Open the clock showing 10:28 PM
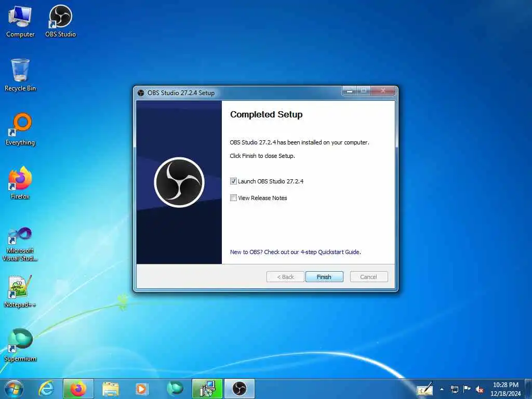The image size is (532, 399). pyautogui.click(x=505, y=389)
